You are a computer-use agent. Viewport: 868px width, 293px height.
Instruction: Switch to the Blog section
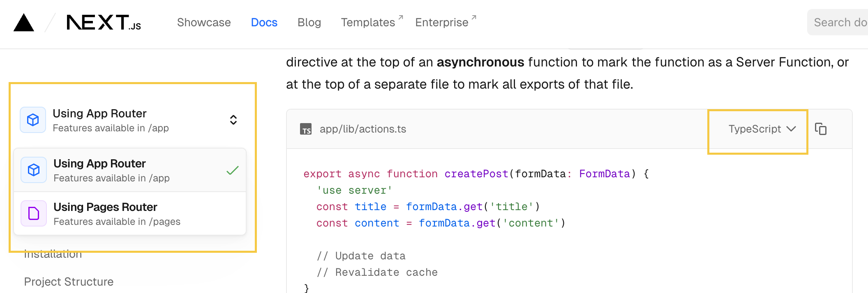click(x=309, y=23)
